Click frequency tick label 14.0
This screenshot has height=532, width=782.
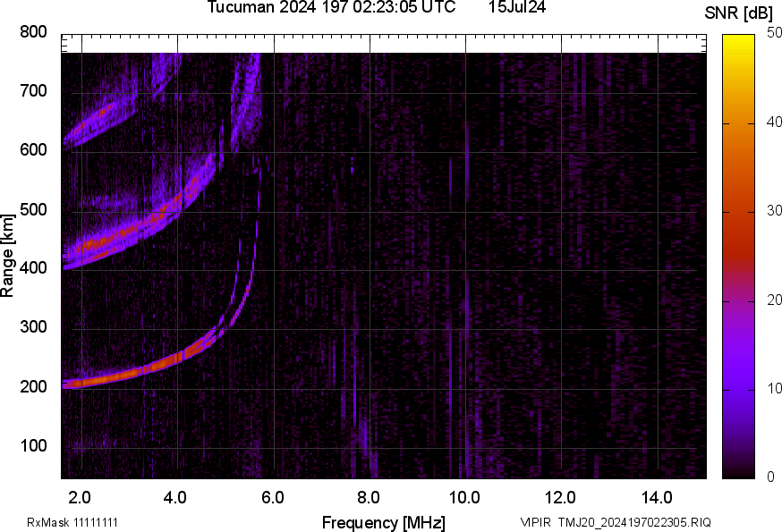click(657, 498)
